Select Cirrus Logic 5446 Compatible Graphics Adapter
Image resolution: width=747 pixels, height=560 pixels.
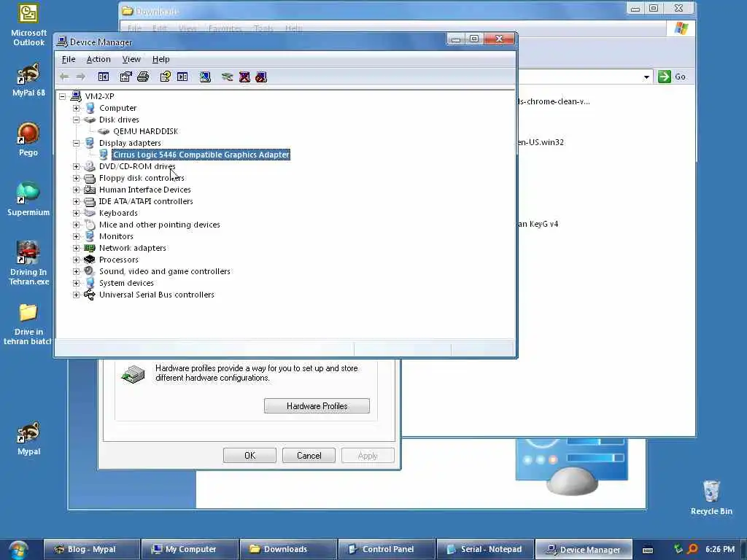(201, 155)
